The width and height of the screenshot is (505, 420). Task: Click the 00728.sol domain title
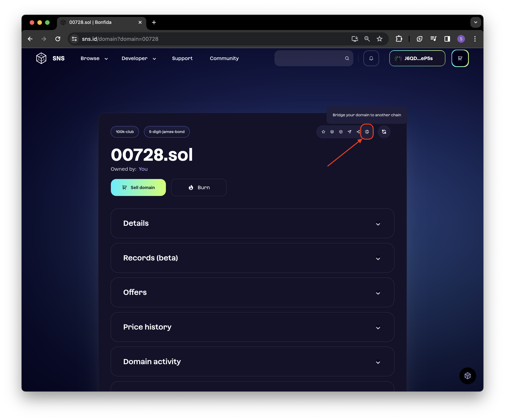[x=151, y=155]
